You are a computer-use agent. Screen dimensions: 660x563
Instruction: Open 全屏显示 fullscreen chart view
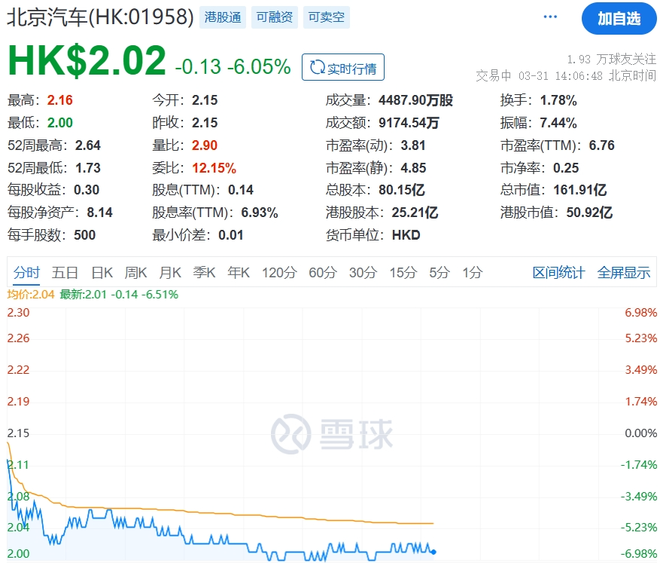[624, 272]
